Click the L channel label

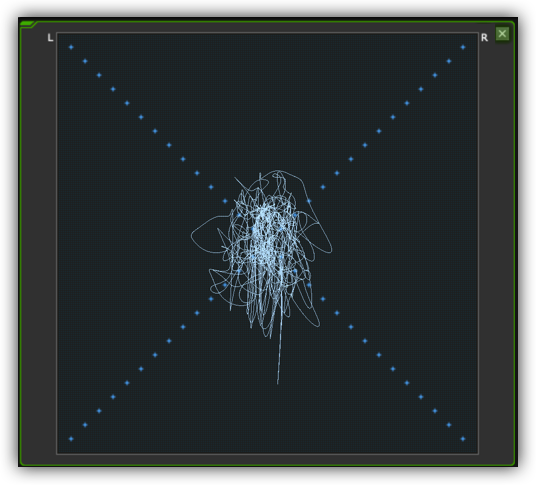[50, 38]
